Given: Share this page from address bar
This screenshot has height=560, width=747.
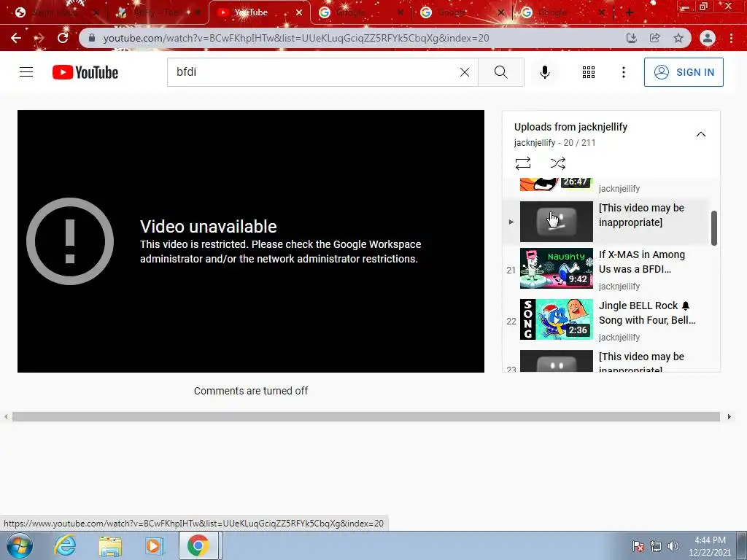Looking at the screenshot, I should 655,38.
